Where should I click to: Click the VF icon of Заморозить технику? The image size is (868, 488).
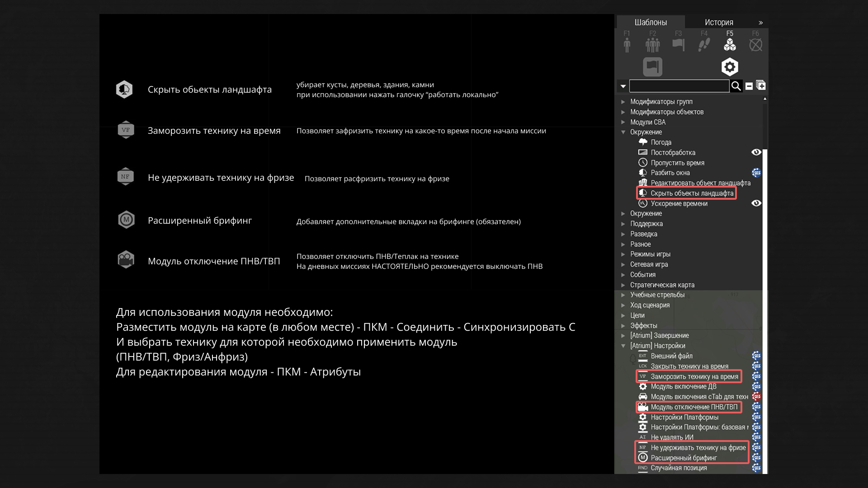[x=642, y=376]
